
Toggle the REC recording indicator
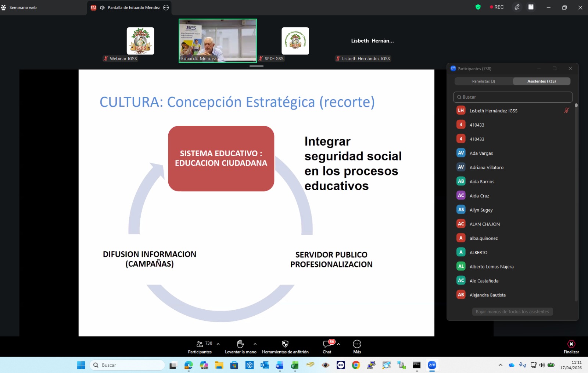pos(496,7)
